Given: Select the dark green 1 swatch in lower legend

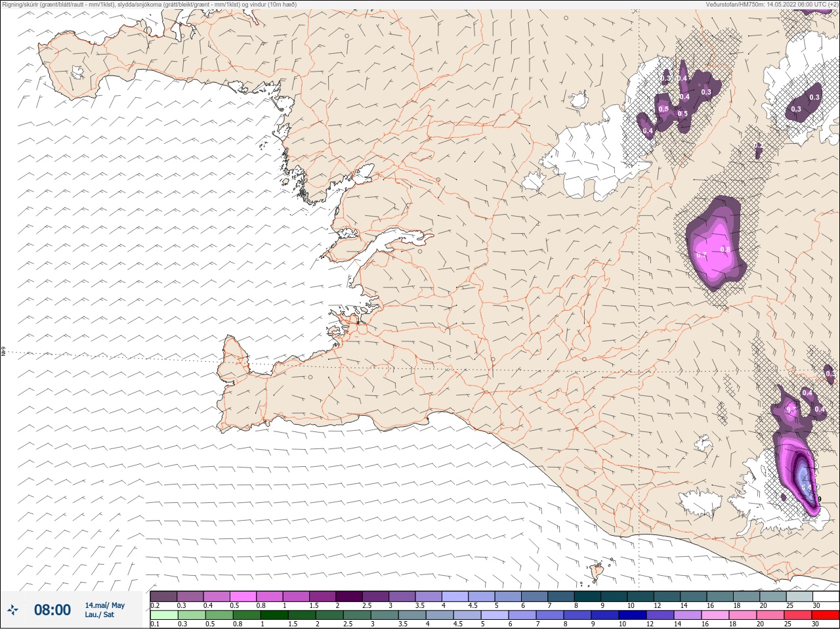Looking at the screenshot, I should click(x=274, y=615).
